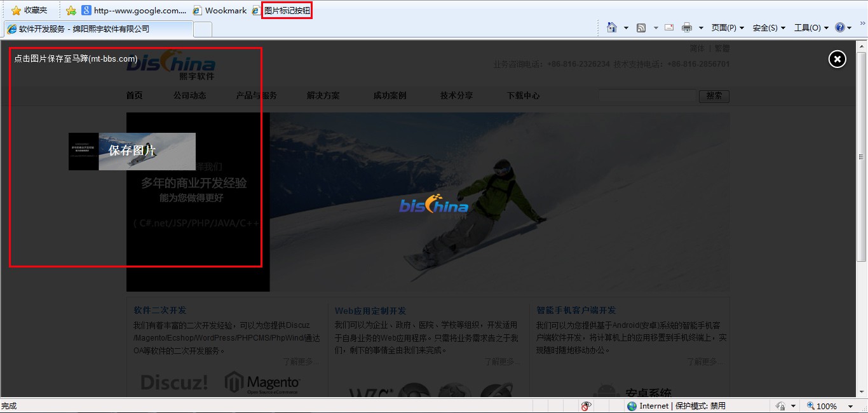Open the 工具(O) menu
This screenshot has width=868, height=413.
pos(811,28)
